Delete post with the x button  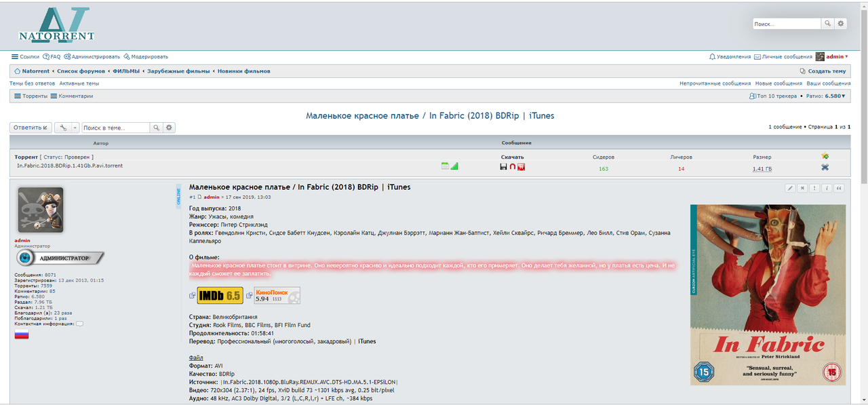tap(802, 188)
